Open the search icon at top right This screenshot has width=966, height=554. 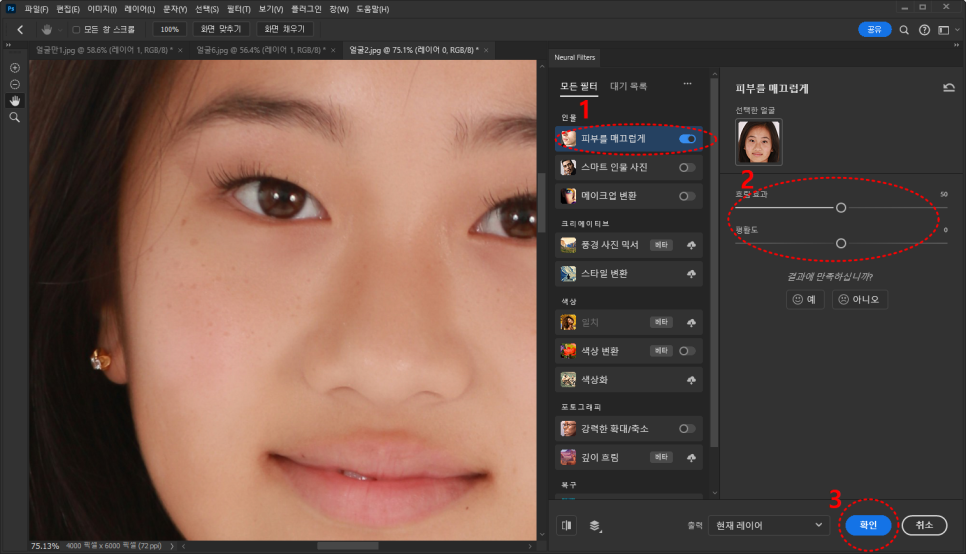pyautogui.click(x=904, y=30)
